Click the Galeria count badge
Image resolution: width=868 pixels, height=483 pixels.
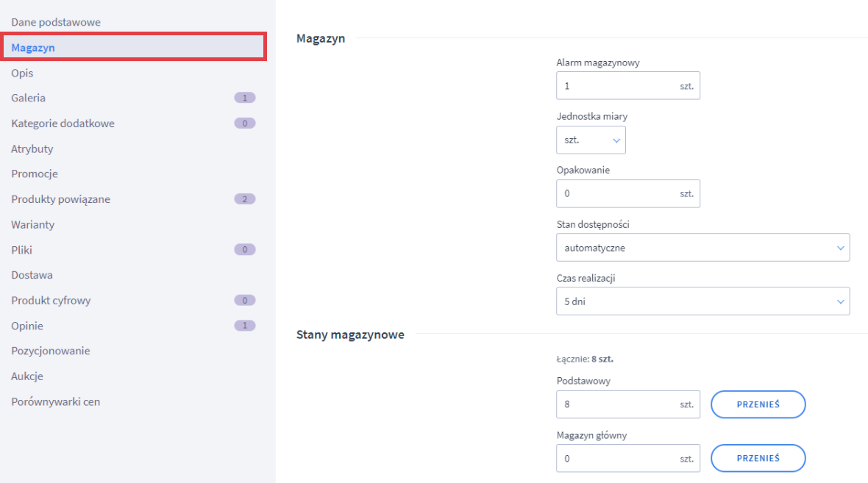[244, 98]
